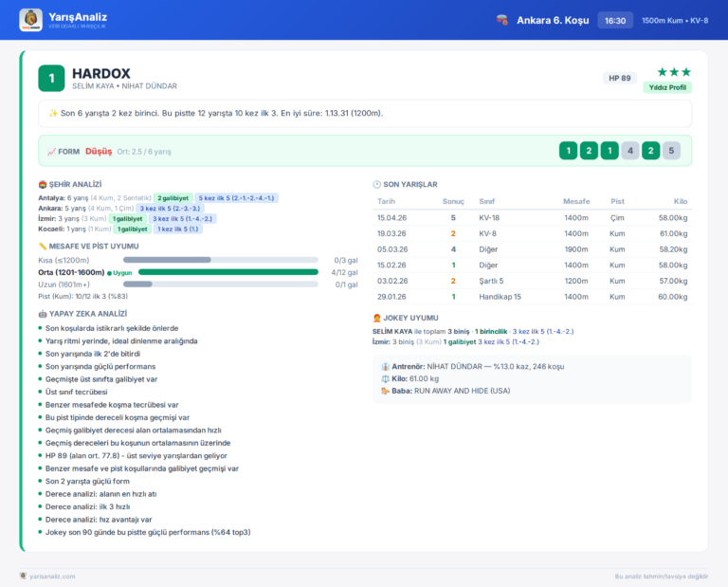
Task: Click the robot icon beside Yapay Zeka Analizi
Action: 43,314
